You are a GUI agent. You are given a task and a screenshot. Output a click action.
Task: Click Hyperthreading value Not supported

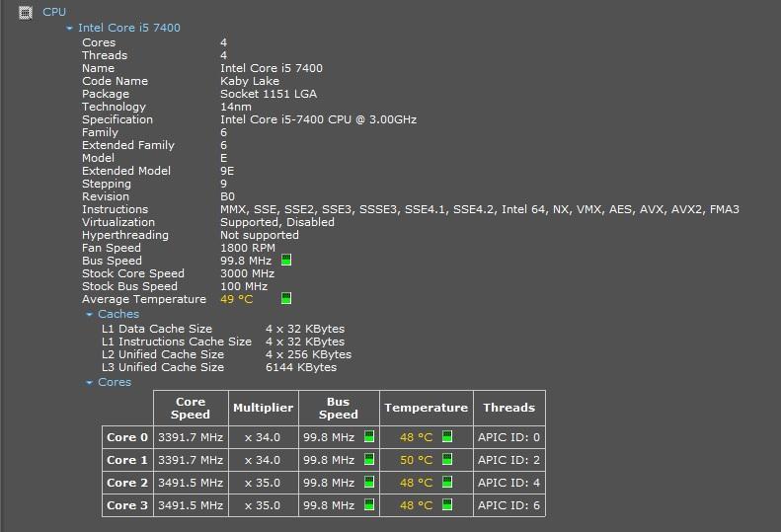coord(260,235)
